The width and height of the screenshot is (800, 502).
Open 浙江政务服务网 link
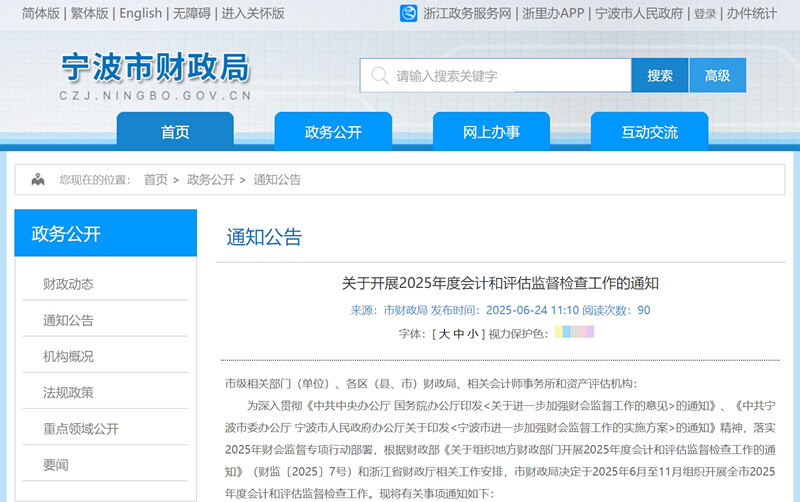(x=467, y=13)
